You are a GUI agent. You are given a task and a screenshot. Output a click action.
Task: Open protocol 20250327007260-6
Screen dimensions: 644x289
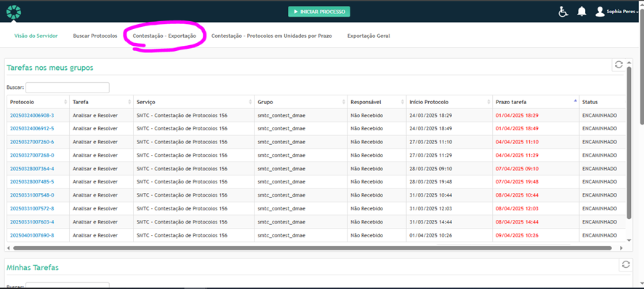[x=32, y=142]
